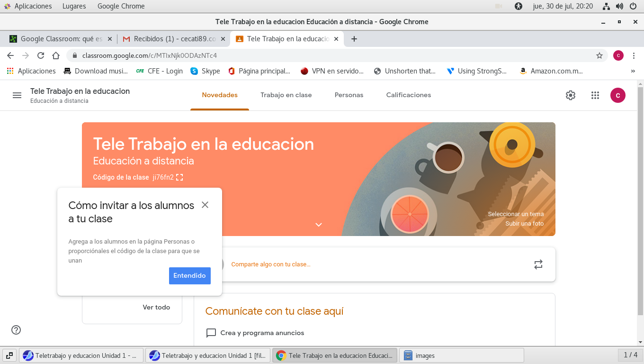
Task: Display class code in full screen
Action: [179, 177]
